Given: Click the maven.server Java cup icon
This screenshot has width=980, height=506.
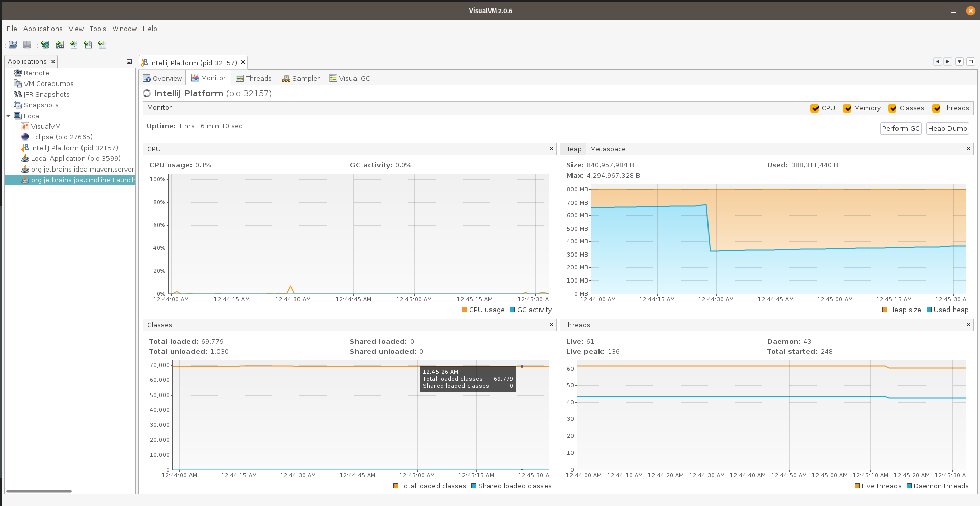Looking at the screenshot, I should (x=25, y=169).
